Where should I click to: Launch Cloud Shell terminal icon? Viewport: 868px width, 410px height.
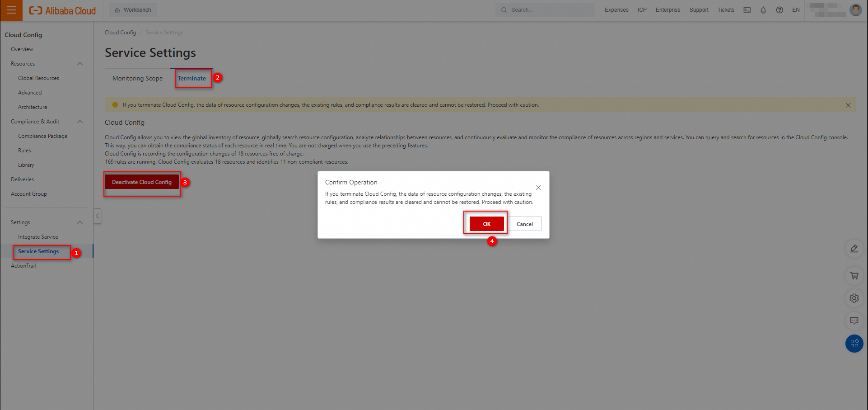tap(747, 10)
